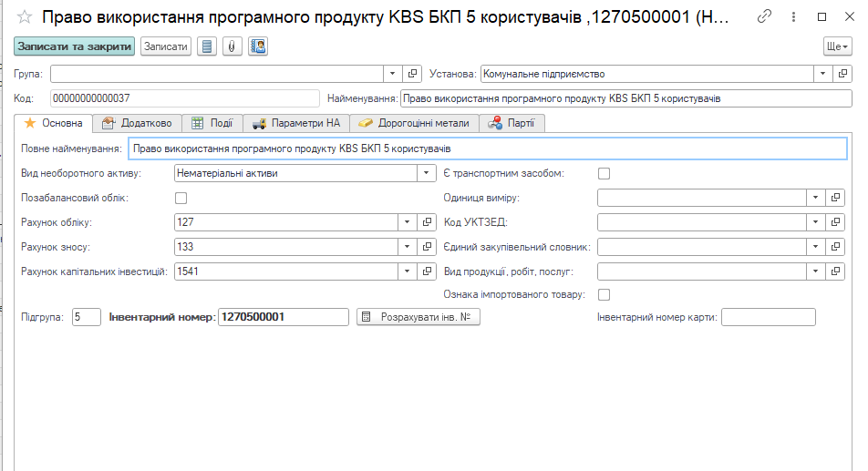Viewport: 868px width, 471px height.
Task: Click the document list icon in toolbar
Action: (207, 46)
